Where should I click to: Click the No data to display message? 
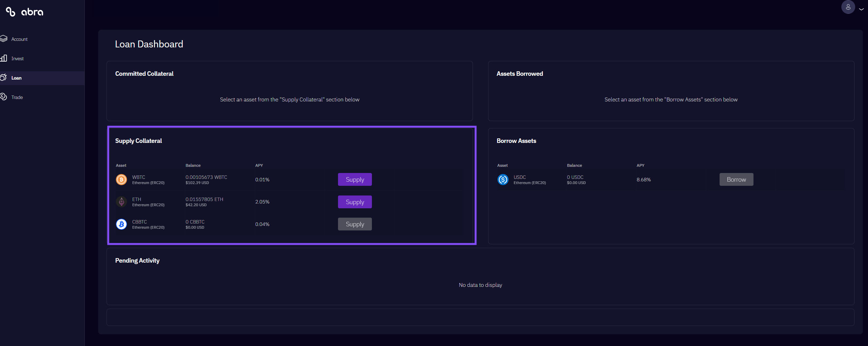pos(481,285)
